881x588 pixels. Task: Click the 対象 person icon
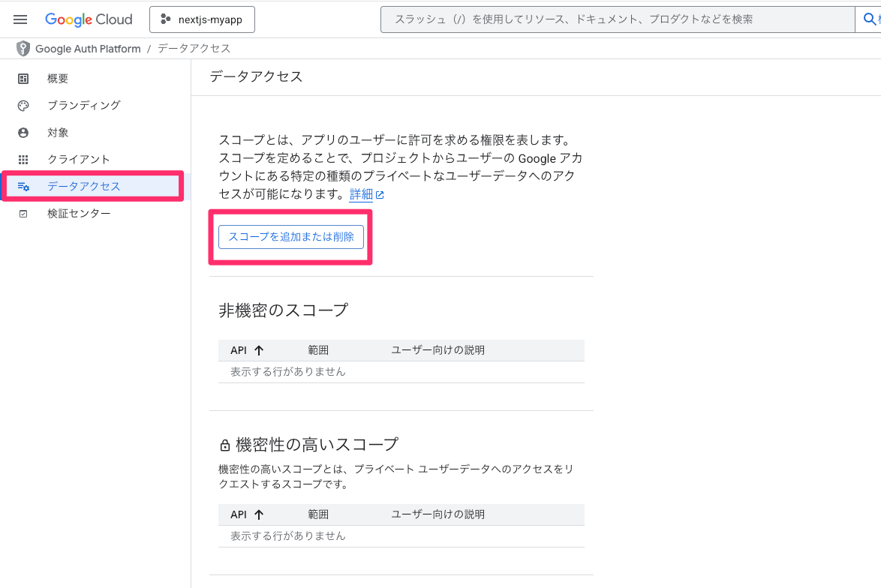click(23, 132)
